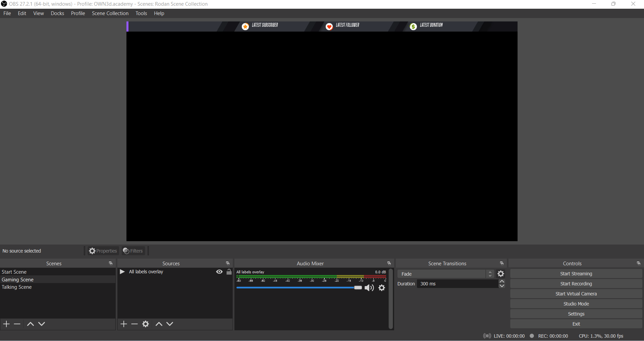The width and height of the screenshot is (644, 341).
Task: Click Start Streaming button
Action: pyautogui.click(x=576, y=274)
